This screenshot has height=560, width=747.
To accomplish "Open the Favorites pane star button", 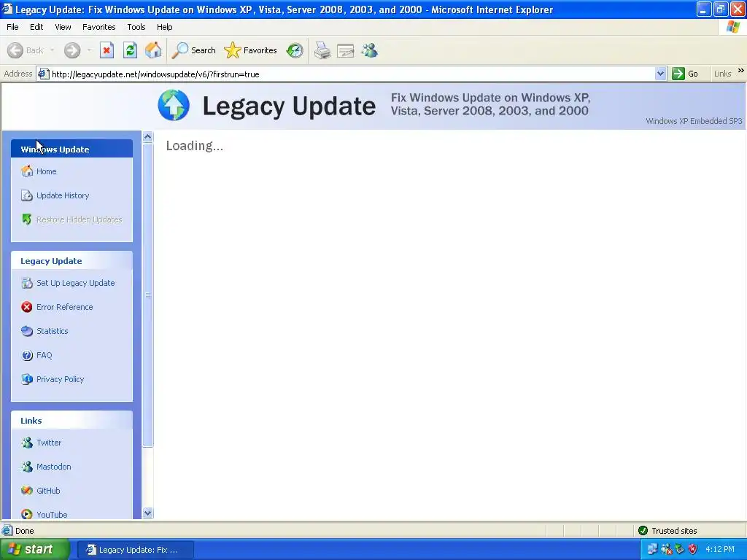I will click(251, 50).
